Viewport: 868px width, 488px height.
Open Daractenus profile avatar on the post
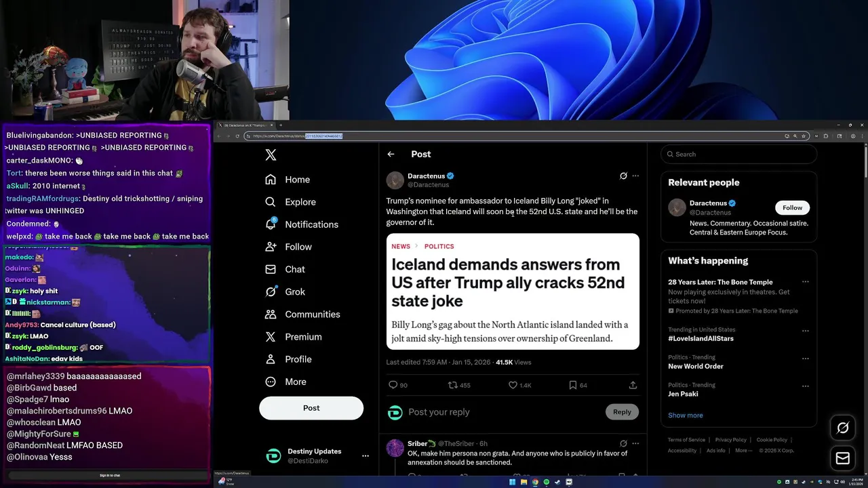(x=395, y=180)
